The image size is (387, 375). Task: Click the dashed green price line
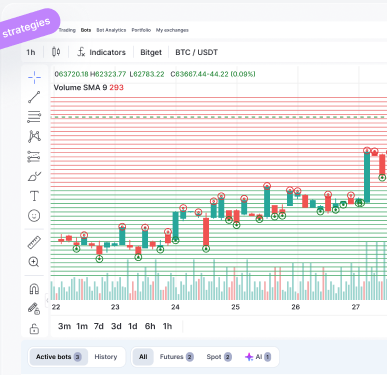point(218,117)
